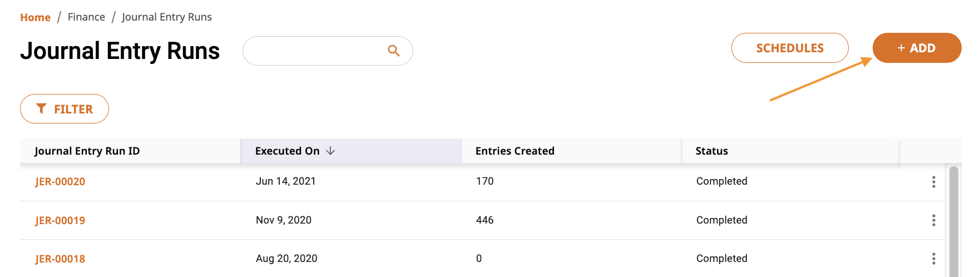980x277 pixels.
Task: Sort by Entries Created column header
Action: (515, 151)
